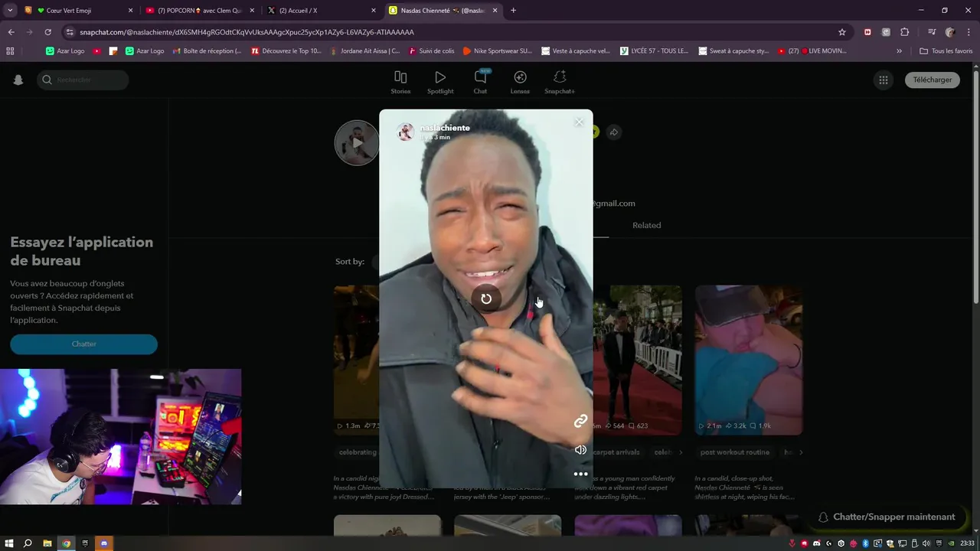
Task: Open a new browser tab
Action: (x=513, y=11)
